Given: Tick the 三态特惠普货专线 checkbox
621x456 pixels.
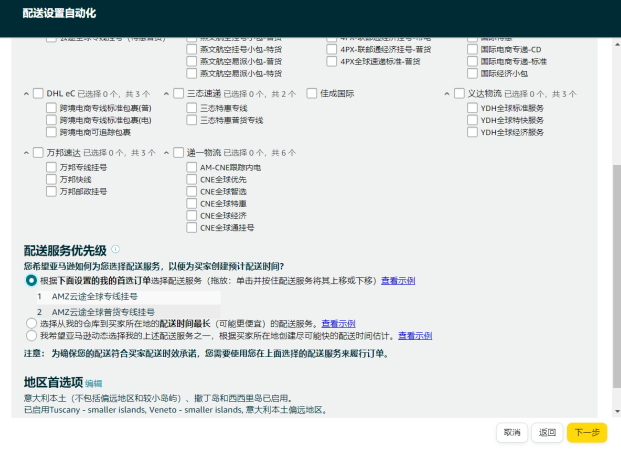Looking at the screenshot, I should tap(192, 120).
